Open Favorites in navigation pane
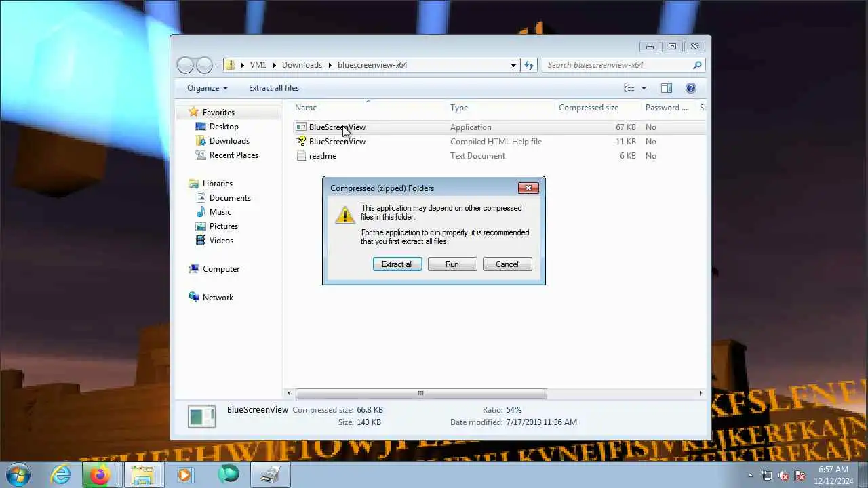868x488 pixels. [218, 113]
